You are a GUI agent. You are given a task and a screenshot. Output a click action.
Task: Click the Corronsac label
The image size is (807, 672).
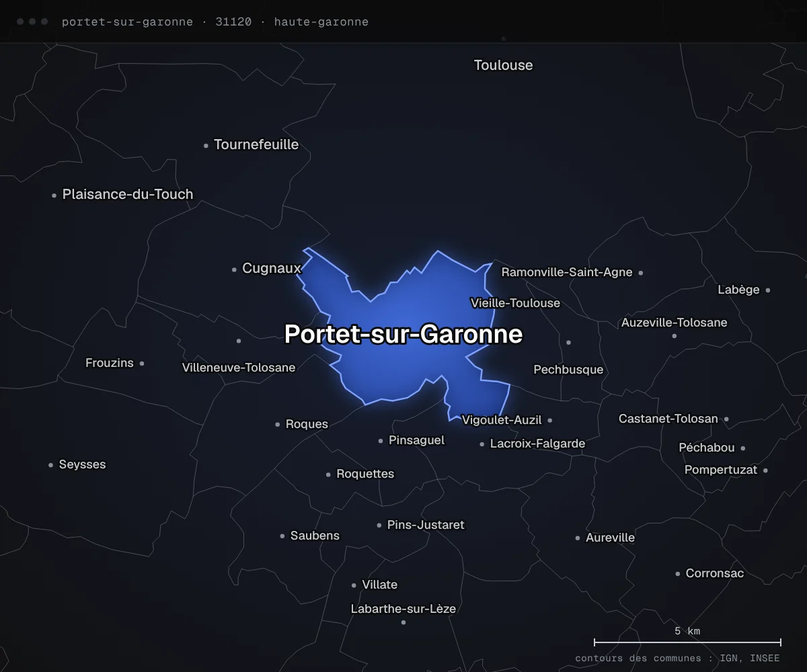(715, 573)
